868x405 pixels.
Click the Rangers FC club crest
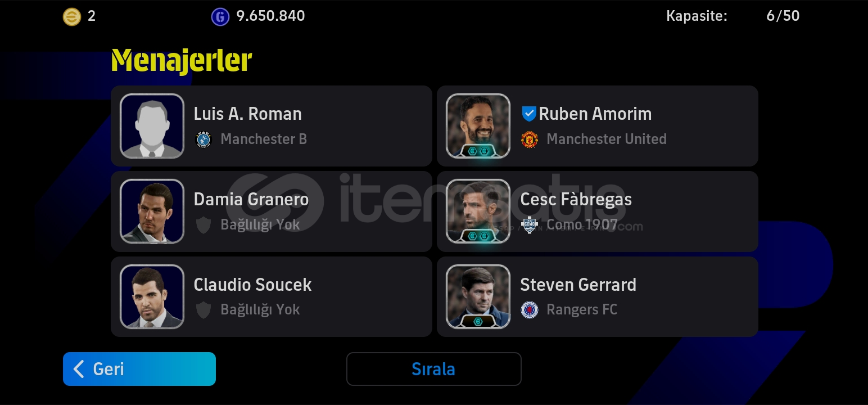[x=529, y=309]
